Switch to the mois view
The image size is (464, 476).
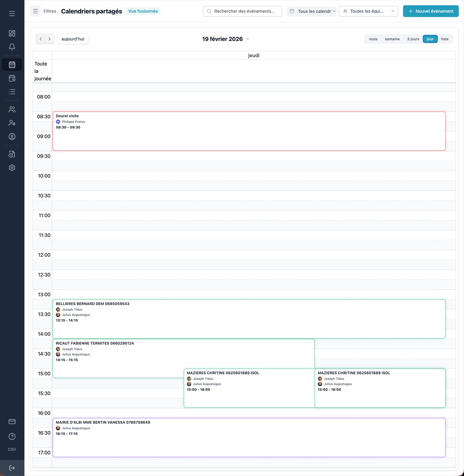pyautogui.click(x=373, y=39)
